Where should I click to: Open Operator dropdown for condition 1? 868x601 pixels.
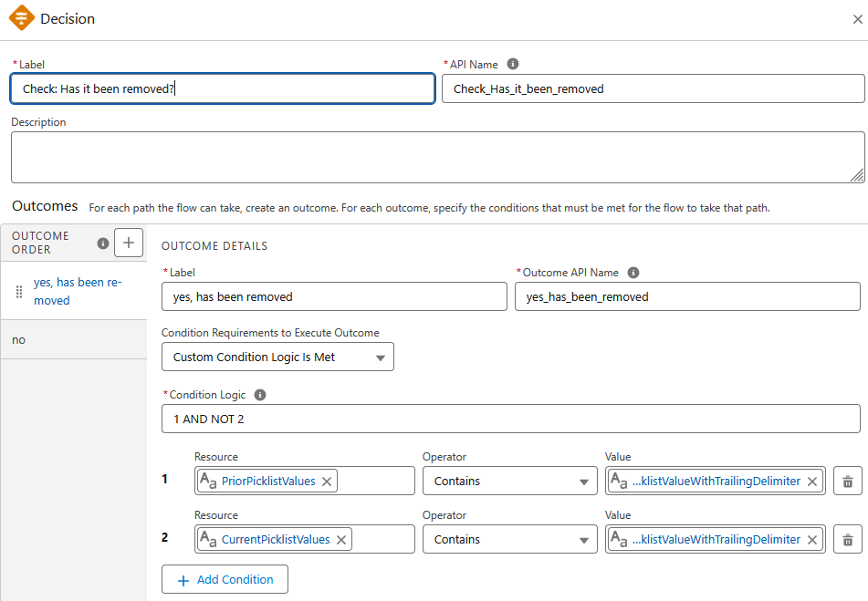[x=510, y=481]
